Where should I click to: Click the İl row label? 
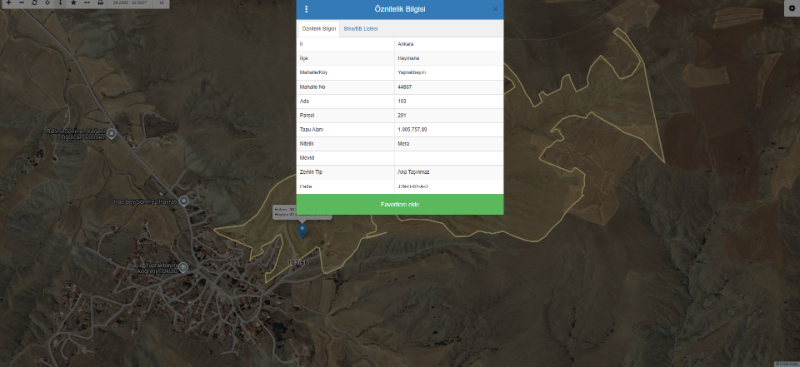tap(301, 44)
